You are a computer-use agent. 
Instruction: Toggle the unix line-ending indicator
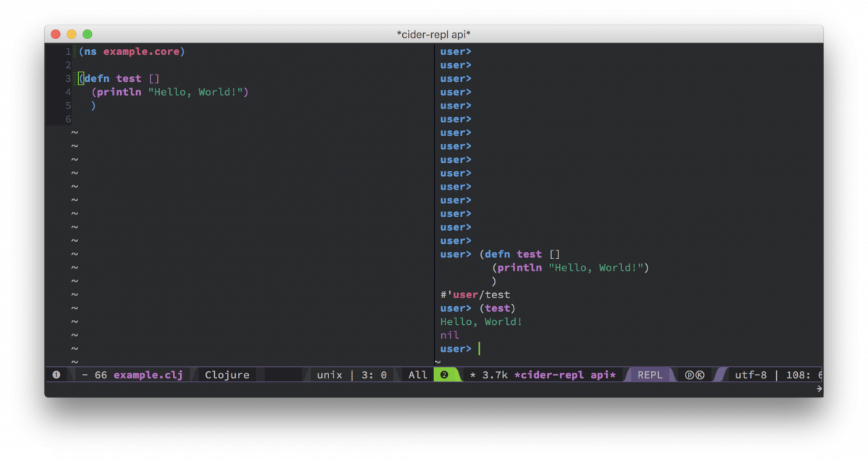[x=329, y=374]
